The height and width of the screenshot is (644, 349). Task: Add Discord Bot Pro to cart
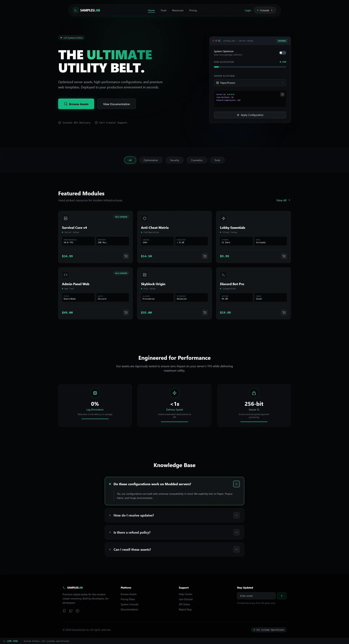[x=284, y=312]
